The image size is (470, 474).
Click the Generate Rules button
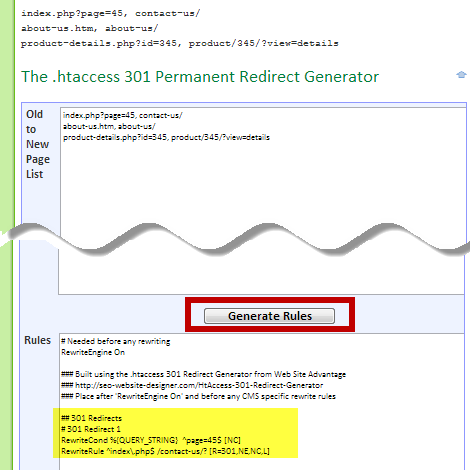point(269,316)
